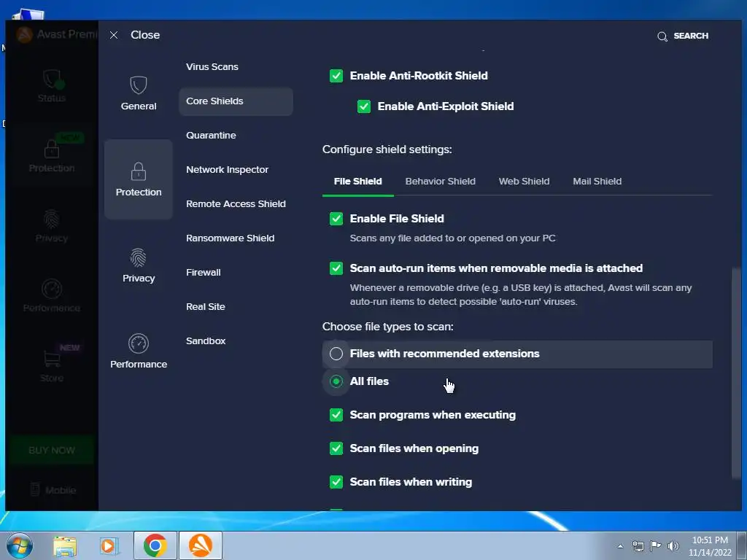Screen dimensions: 747x560
Task: Open Quarantine settings
Action: point(211,135)
